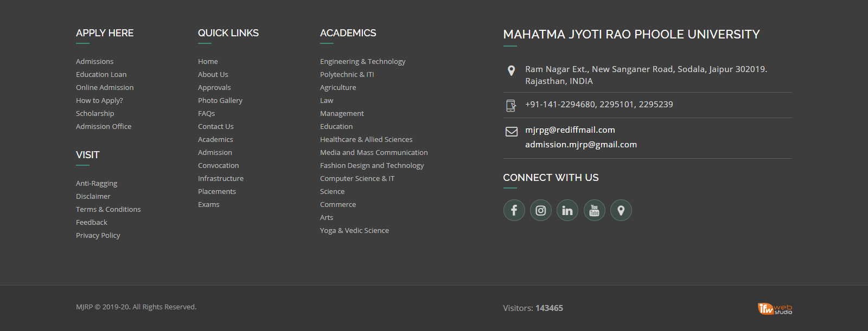Open Privacy Policy link
The height and width of the screenshot is (331, 868).
(x=98, y=236)
